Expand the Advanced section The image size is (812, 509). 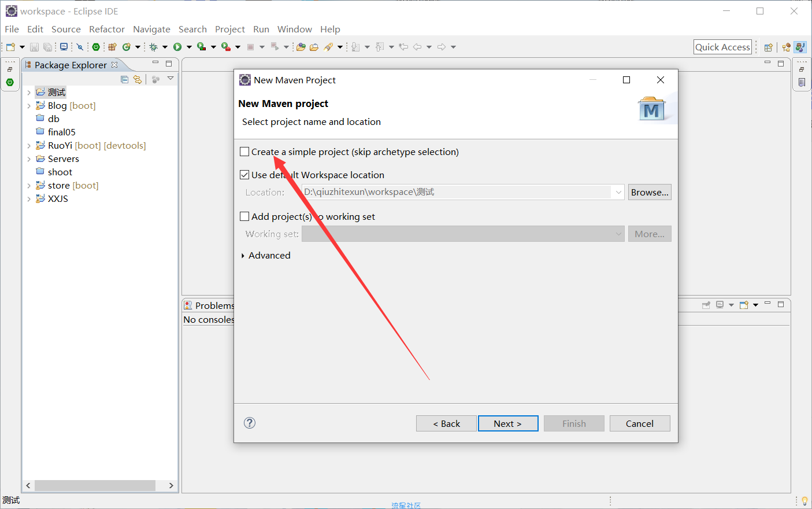coord(243,256)
